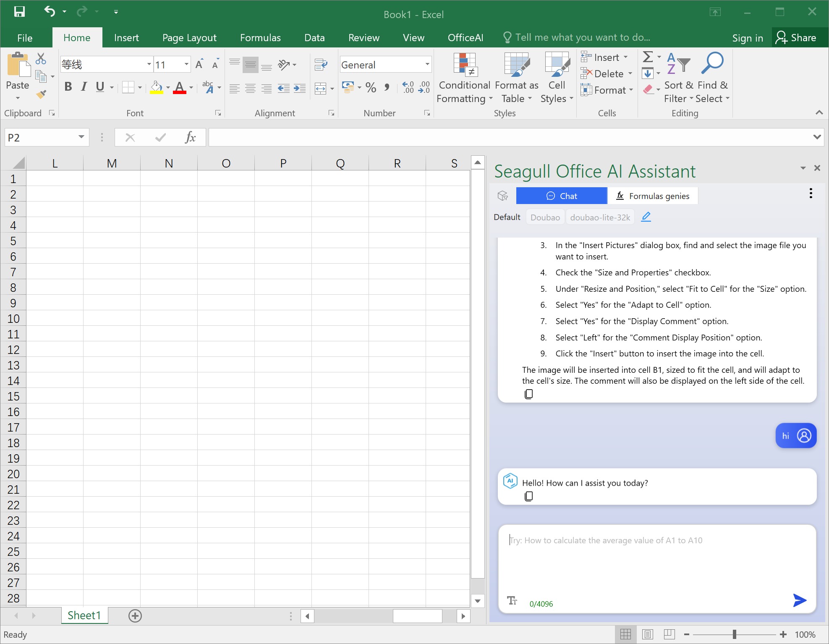
Task: Open the font name dropdown
Action: pyautogui.click(x=149, y=64)
